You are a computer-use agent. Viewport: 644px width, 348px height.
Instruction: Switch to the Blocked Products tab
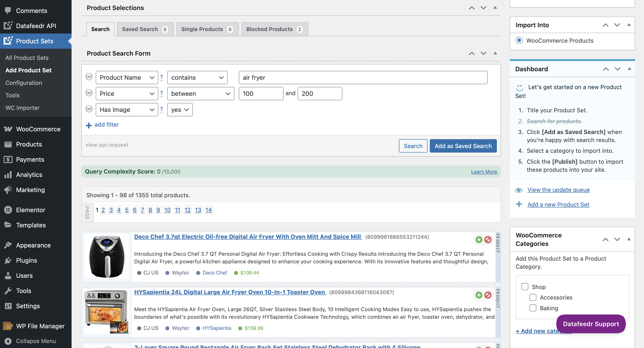coord(275,29)
